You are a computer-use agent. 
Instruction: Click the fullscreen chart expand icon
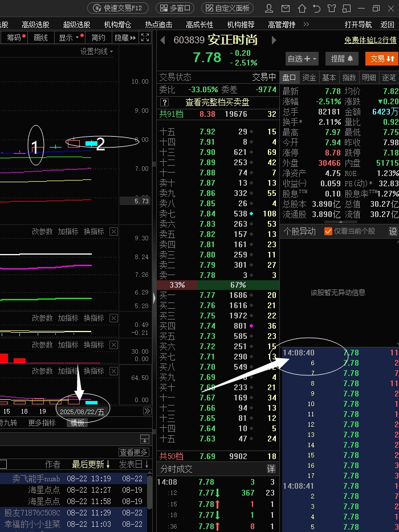pos(145,38)
